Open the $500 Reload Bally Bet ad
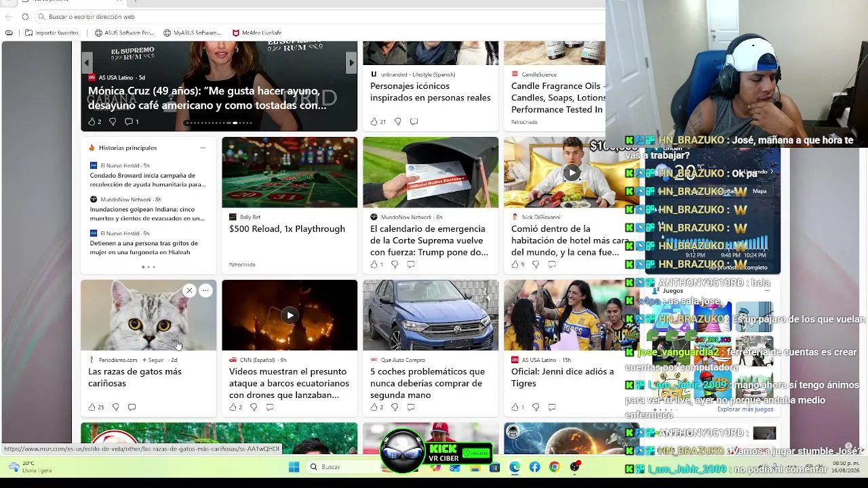The height and width of the screenshot is (488, 868). (287, 229)
